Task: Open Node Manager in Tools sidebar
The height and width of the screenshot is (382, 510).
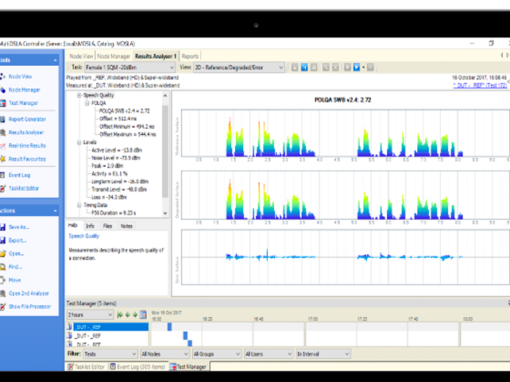Action: [x=24, y=90]
